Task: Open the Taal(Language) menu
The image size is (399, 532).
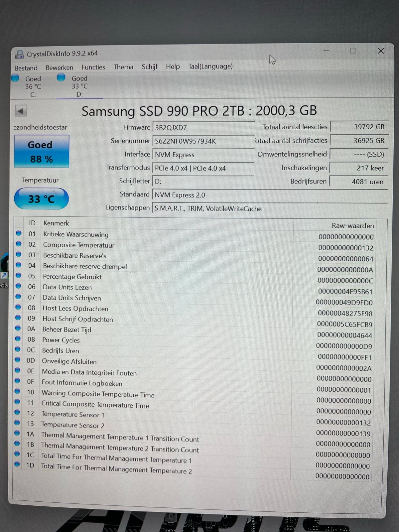Action: pyautogui.click(x=210, y=66)
